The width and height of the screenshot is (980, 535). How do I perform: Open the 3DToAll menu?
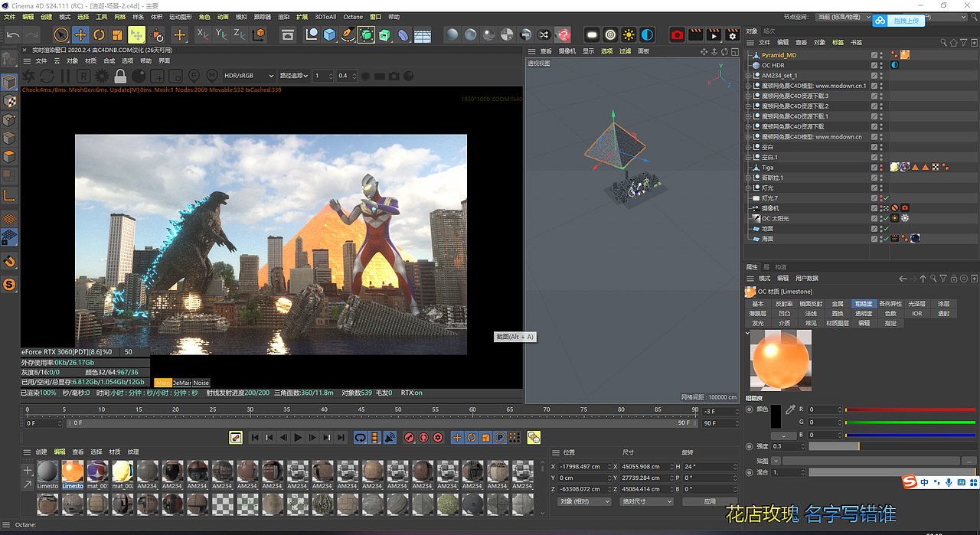325,17
